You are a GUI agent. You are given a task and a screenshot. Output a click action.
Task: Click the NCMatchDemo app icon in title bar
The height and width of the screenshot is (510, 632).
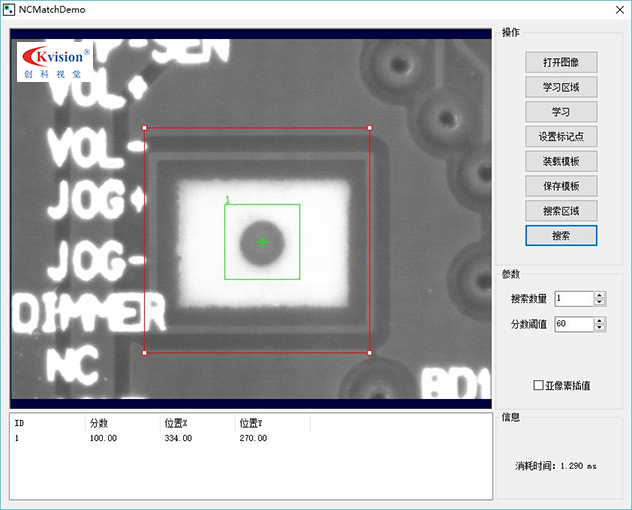point(10,10)
